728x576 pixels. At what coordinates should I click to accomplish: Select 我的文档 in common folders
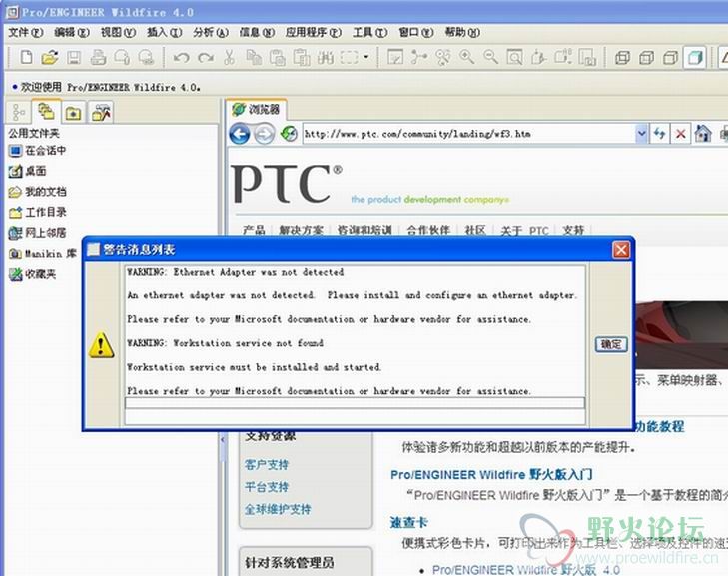(x=38, y=192)
